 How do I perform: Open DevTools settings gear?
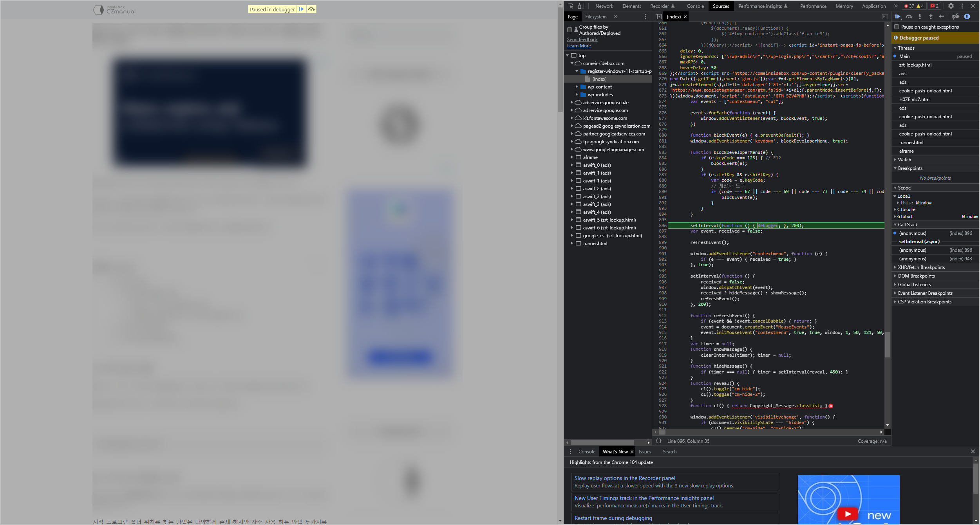951,6
